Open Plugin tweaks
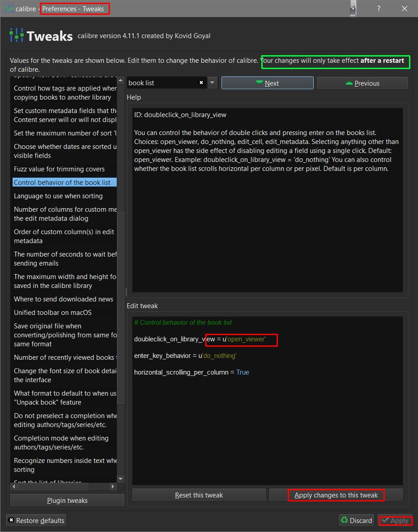 tap(67, 501)
